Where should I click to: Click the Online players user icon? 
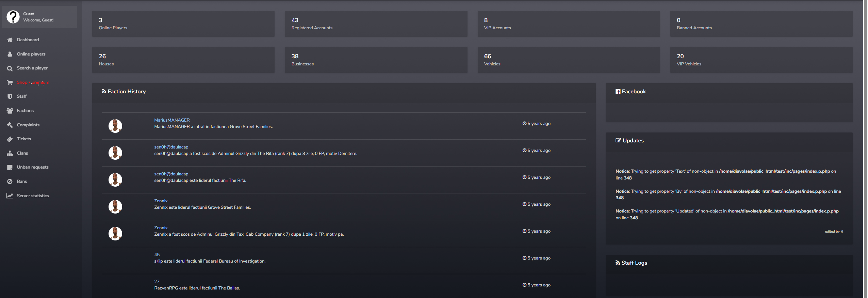(x=10, y=54)
